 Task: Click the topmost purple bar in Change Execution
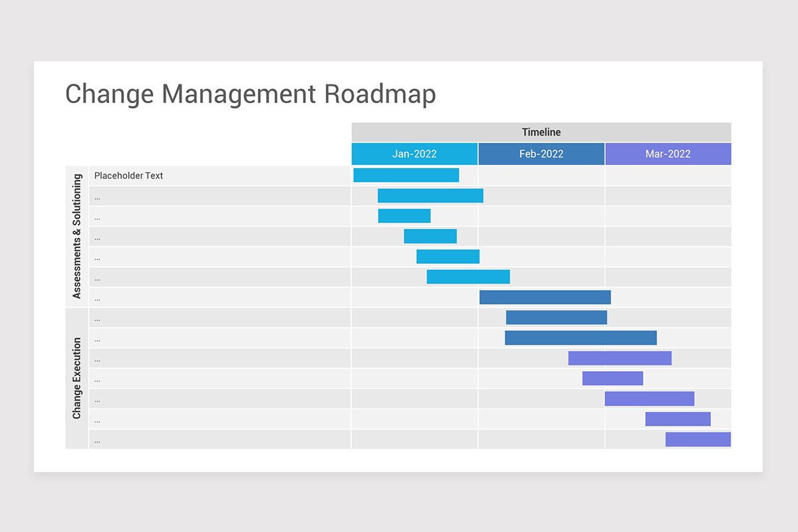(620, 358)
